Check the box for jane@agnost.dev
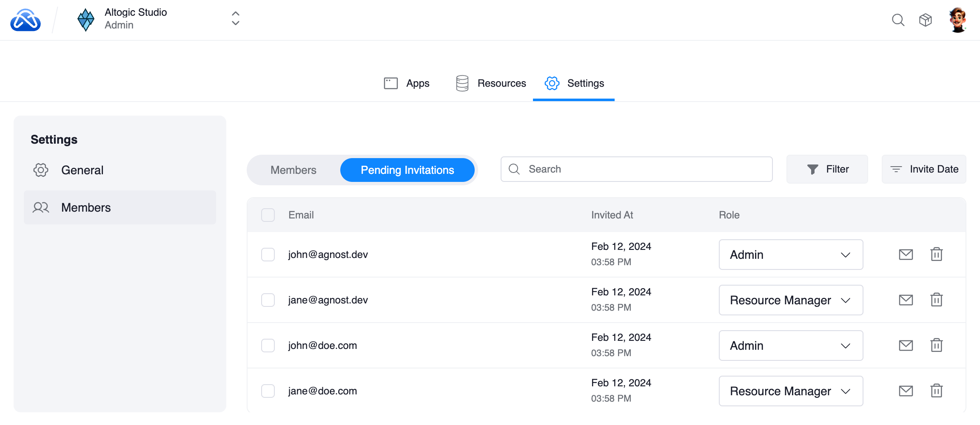 (268, 300)
